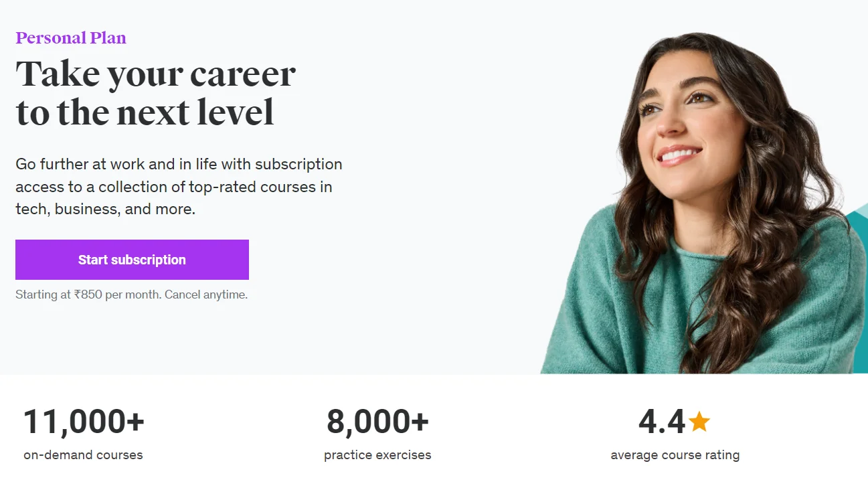Select the headline Take your career
The width and height of the screenshot is (868, 500).
click(x=155, y=74)
